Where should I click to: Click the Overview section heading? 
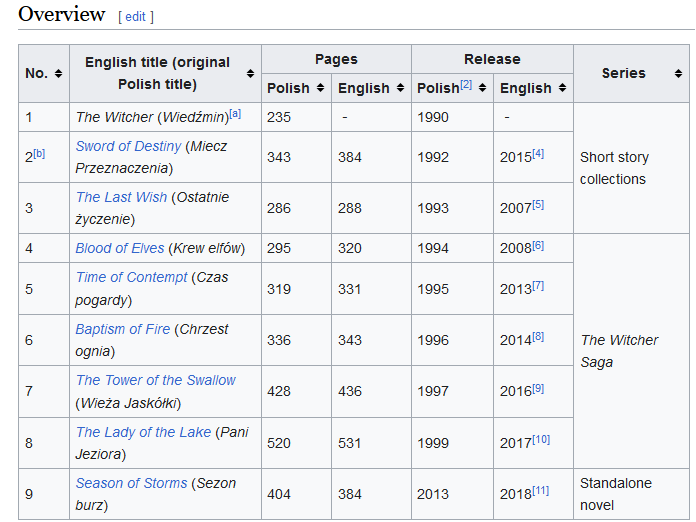[x=62, y=14]
